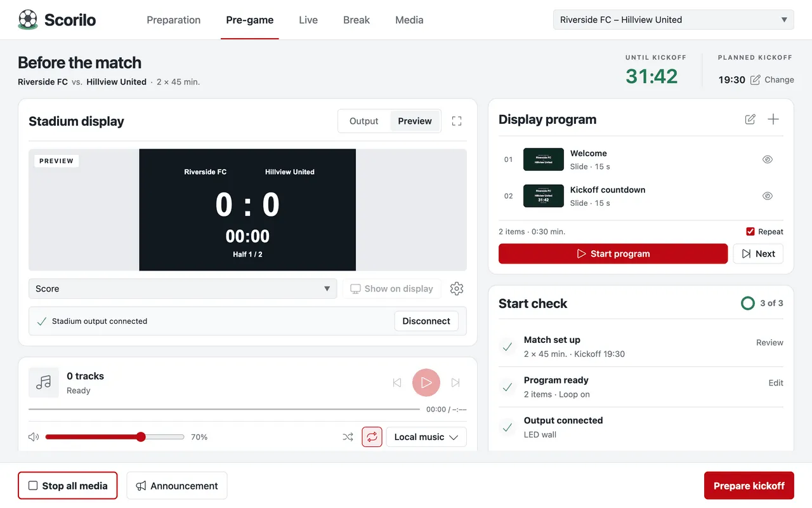Add a new display program item
Screen dimensions: 812x508
[773, 119]
